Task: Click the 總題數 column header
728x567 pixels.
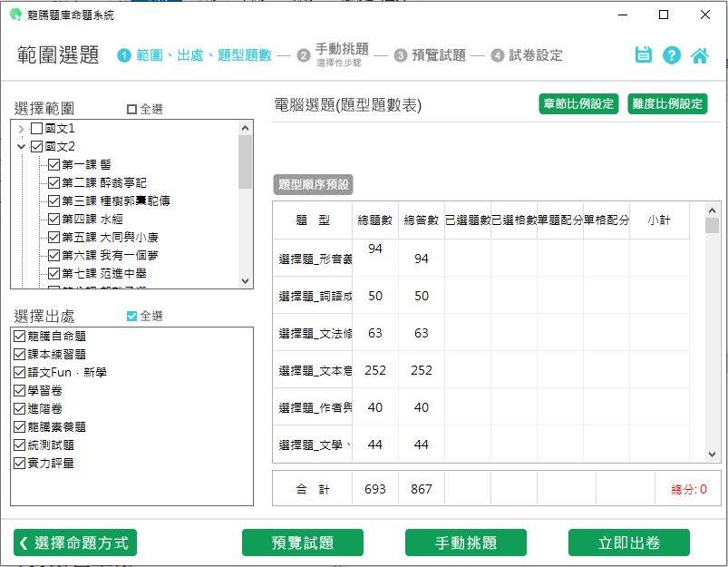Action: coord(375,220)
